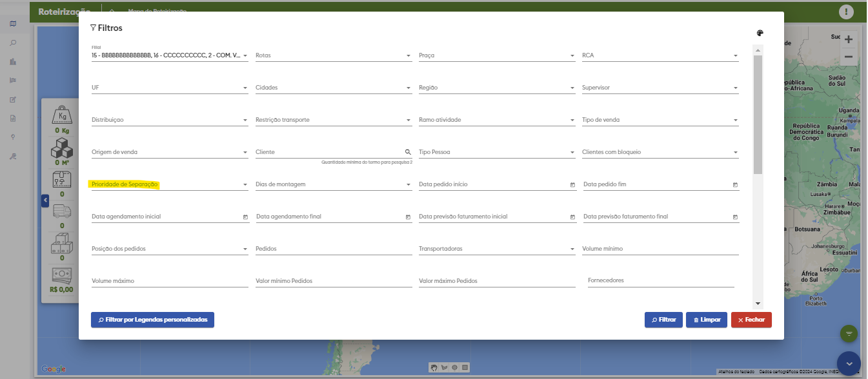The width and height of the screenshot is (868, 379).
Task: Click the fragile box icon in summary panel
Action: click(62, 180)
